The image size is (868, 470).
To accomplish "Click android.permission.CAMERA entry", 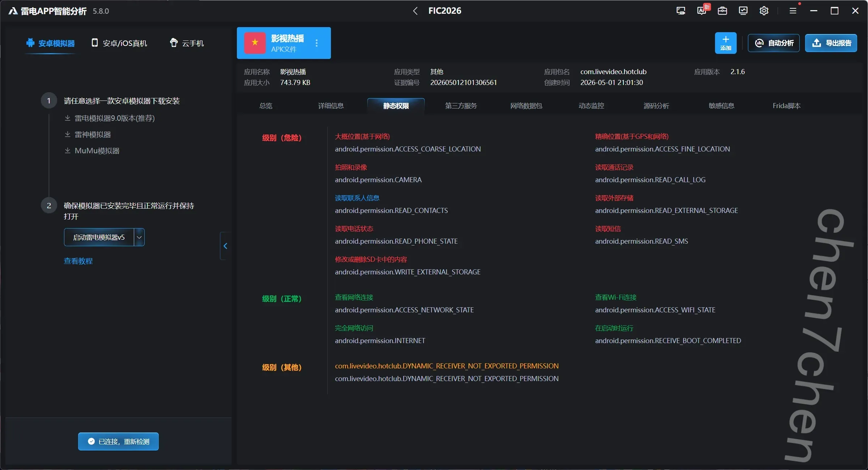I will (378, 180).
